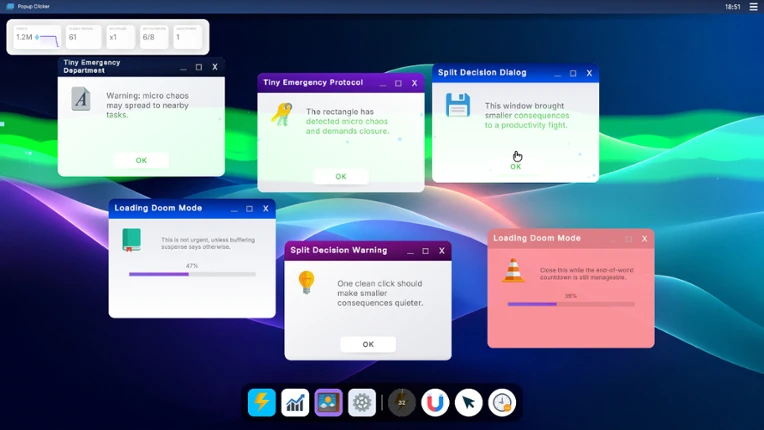Activate the clock ability in the dock
The width and height of the screenshot is (764, 430).
pos(502,402)
